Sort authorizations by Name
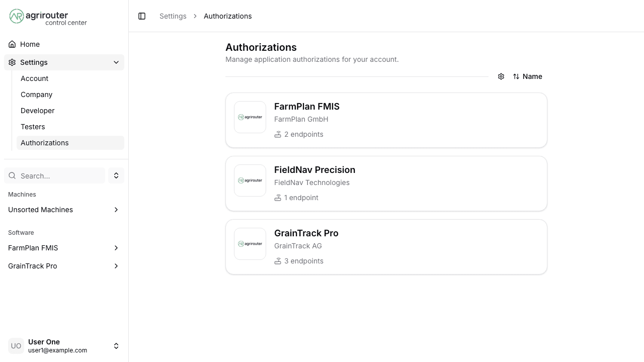The image size is (644, 362). point(532,76)
